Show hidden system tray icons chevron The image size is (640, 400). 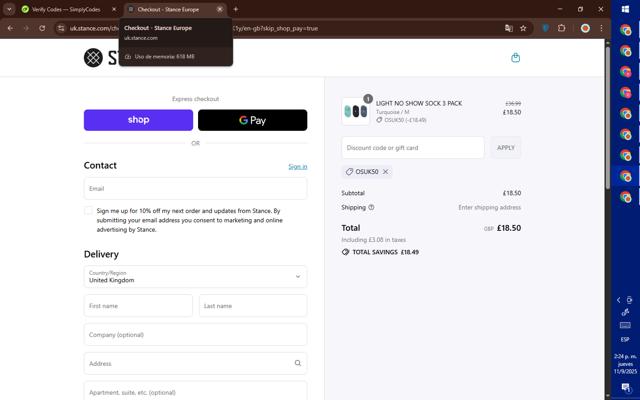coord(618,300)
